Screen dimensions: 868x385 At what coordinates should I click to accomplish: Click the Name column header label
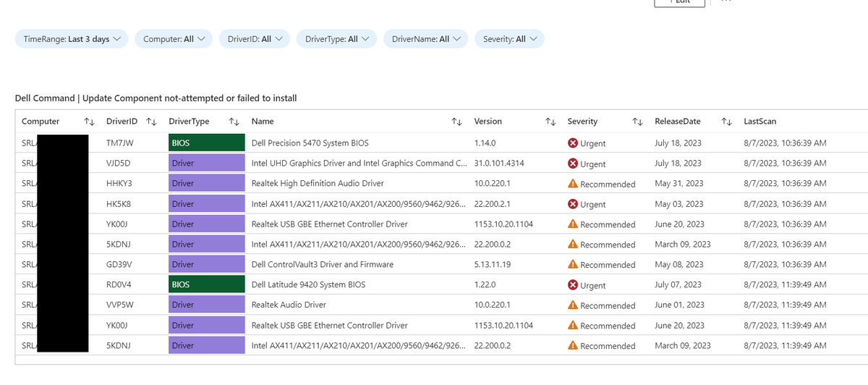(263, 122)
